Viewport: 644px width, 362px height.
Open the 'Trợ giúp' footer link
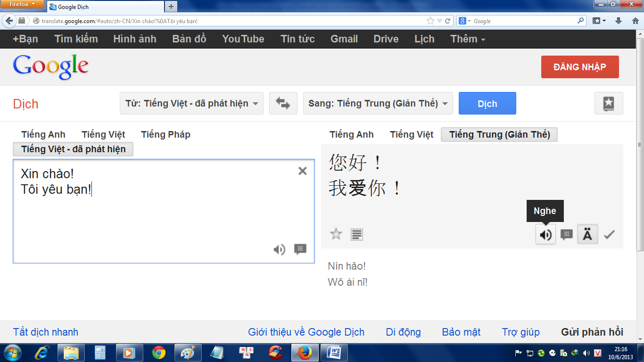tap(520, 332)
